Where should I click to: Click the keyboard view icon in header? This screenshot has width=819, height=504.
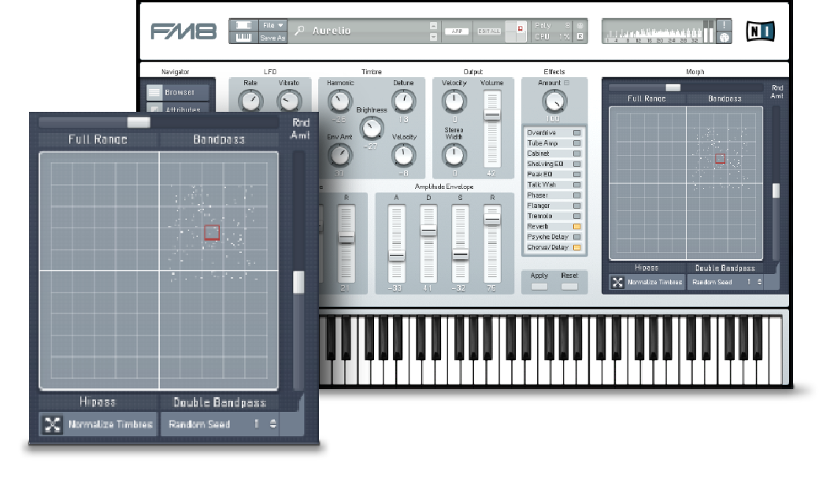click(244, 37)
